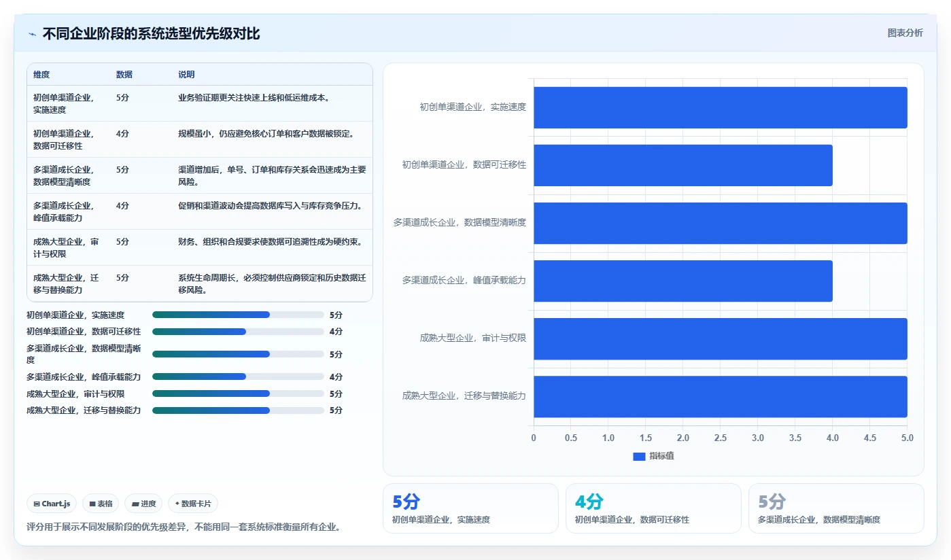Click the main title 不同企业阶段的系统选型优先级对比

(x=151, y=34)
